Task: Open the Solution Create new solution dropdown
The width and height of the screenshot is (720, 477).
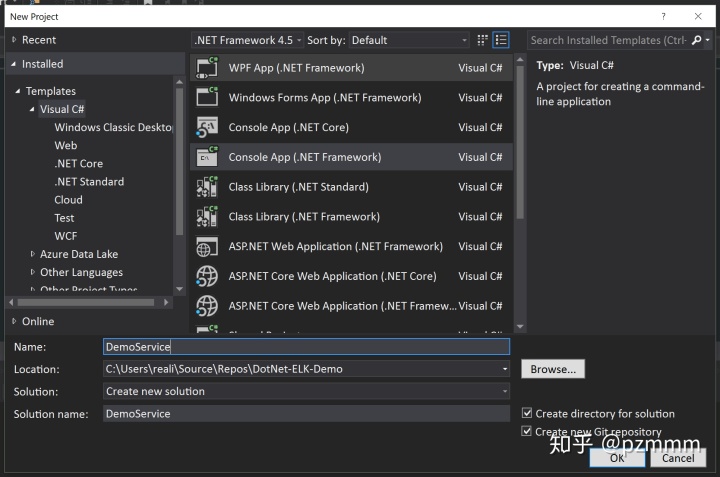Action: point(306,391)
